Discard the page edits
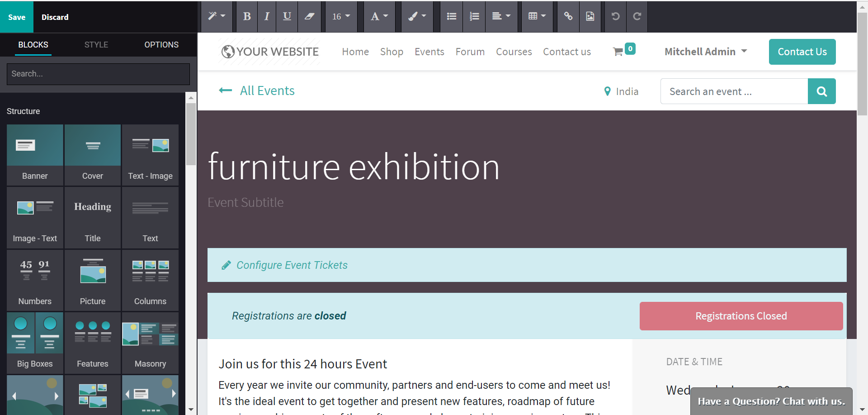Viewport: 868px width, 415px height. click(x=55, y=17)
